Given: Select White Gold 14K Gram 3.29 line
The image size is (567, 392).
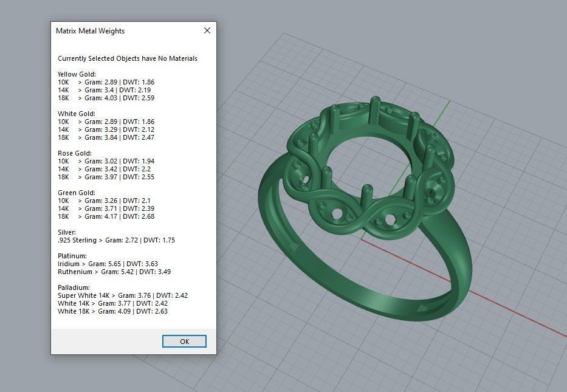Looking at the screenshot, I should (106, 129).
